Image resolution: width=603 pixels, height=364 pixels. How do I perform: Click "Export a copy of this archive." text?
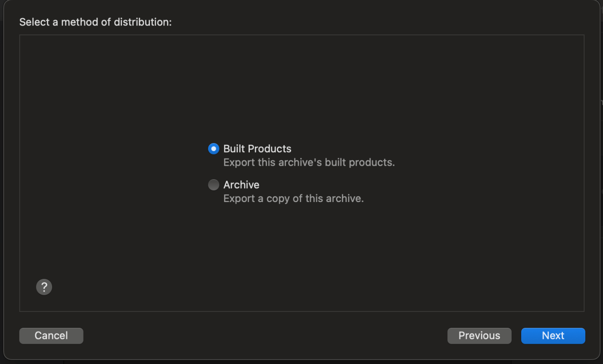pos(293,199)
